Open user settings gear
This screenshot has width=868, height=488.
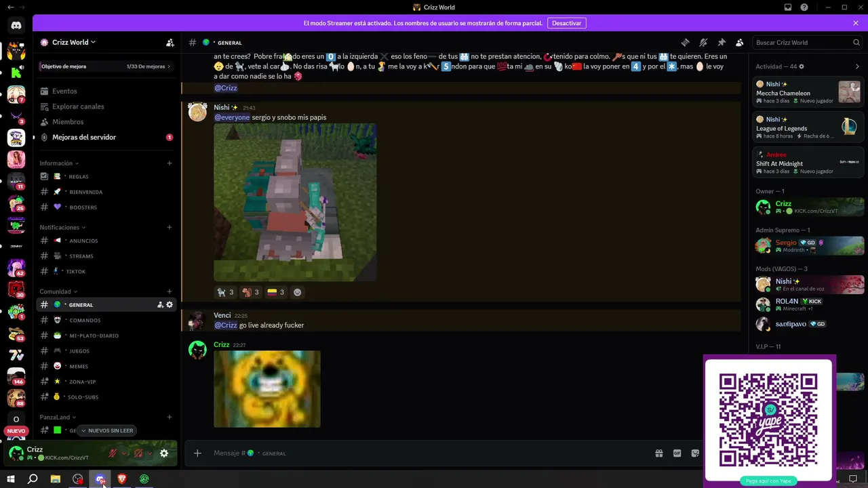[x=164, y=453]
